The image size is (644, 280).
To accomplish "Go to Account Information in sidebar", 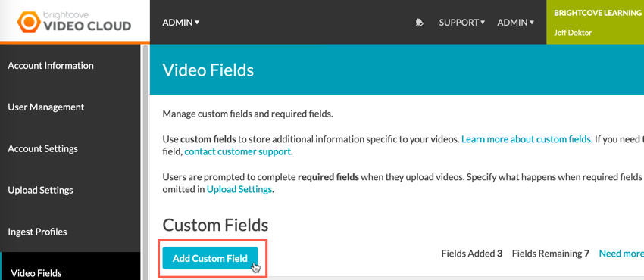I will pyautogui.click(x=51, y=66).
